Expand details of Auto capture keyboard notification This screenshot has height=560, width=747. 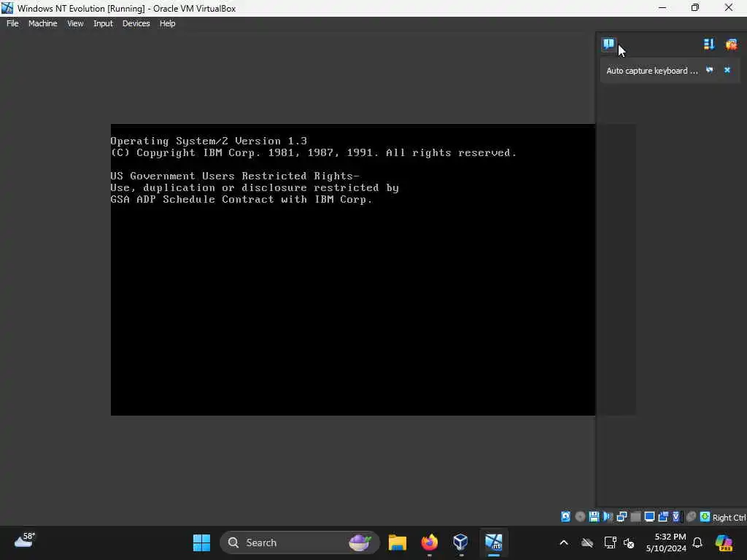[709, 70]
